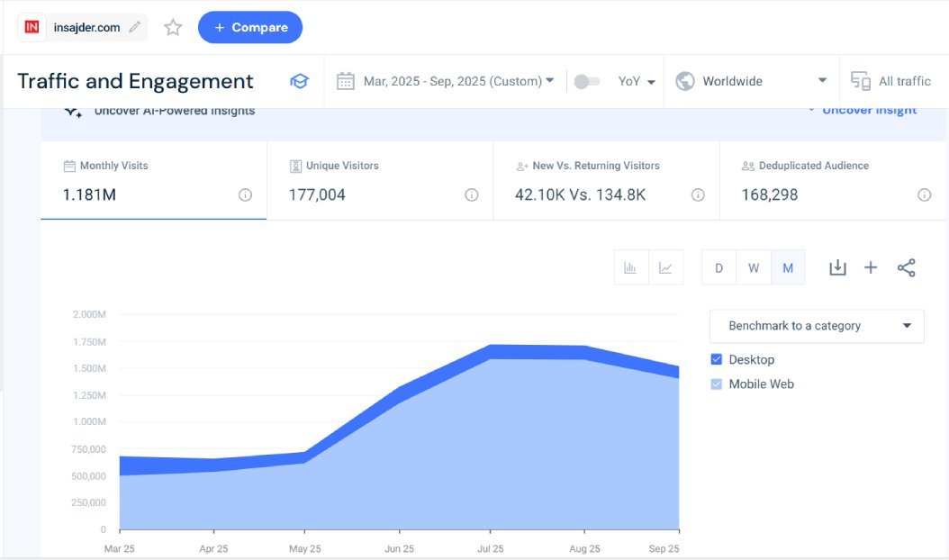Viewport: 949px width, 560px height.
Task: Click the Compare button
Action: point(249,27)
